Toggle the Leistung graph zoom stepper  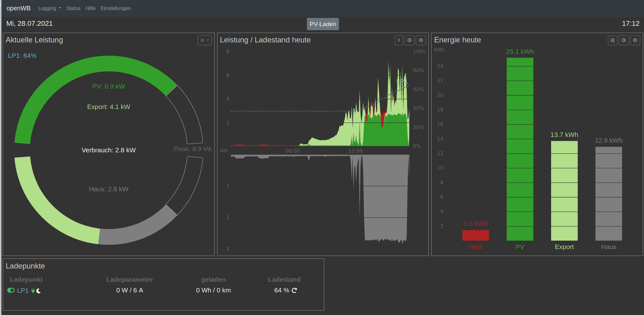point(399,40)
